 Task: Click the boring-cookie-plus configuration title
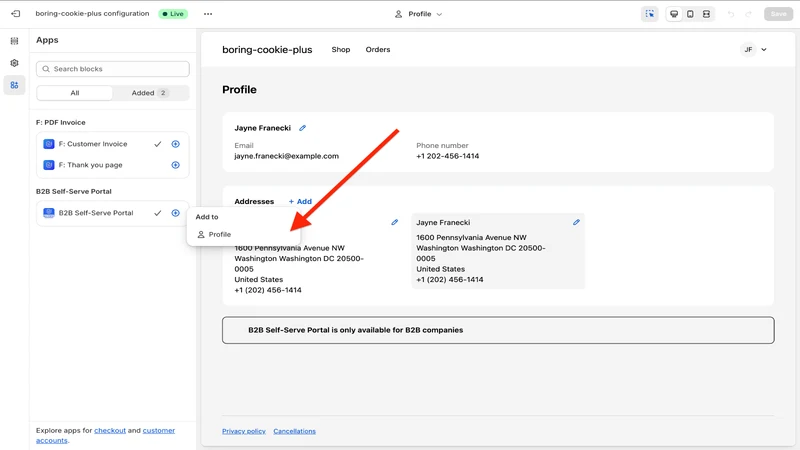coord(92,14)
